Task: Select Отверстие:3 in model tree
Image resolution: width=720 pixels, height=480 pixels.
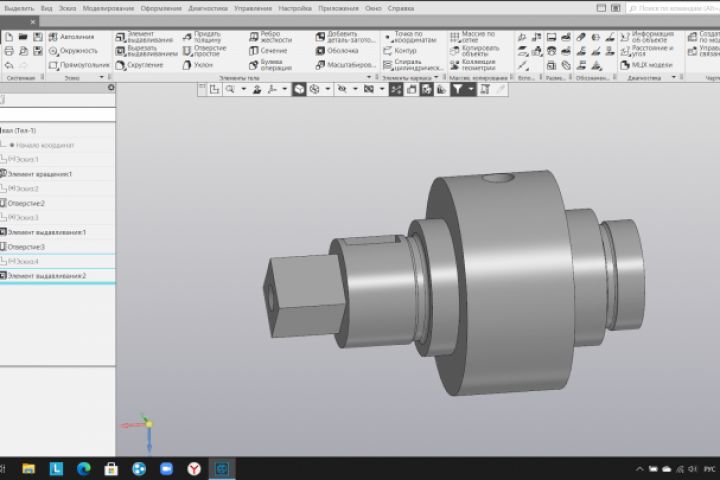Action: 26,247
